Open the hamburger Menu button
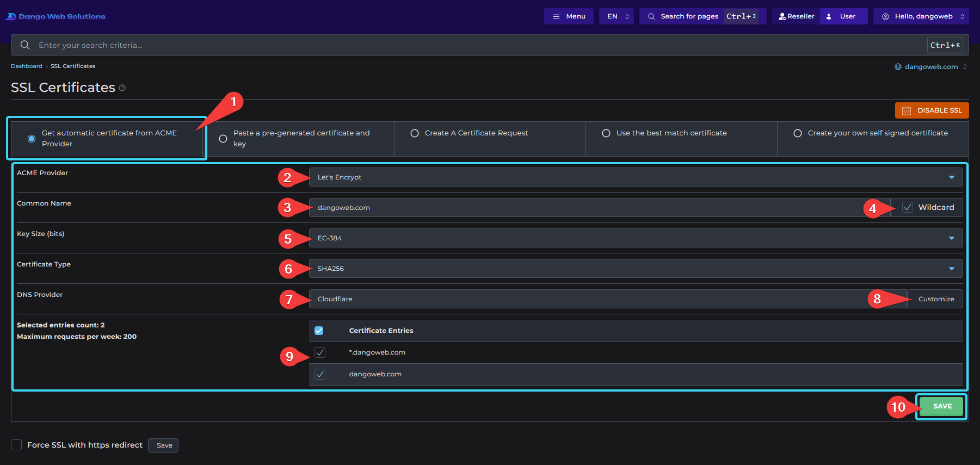The height and width of the screenshot is (465, 980). click(569, 16)
